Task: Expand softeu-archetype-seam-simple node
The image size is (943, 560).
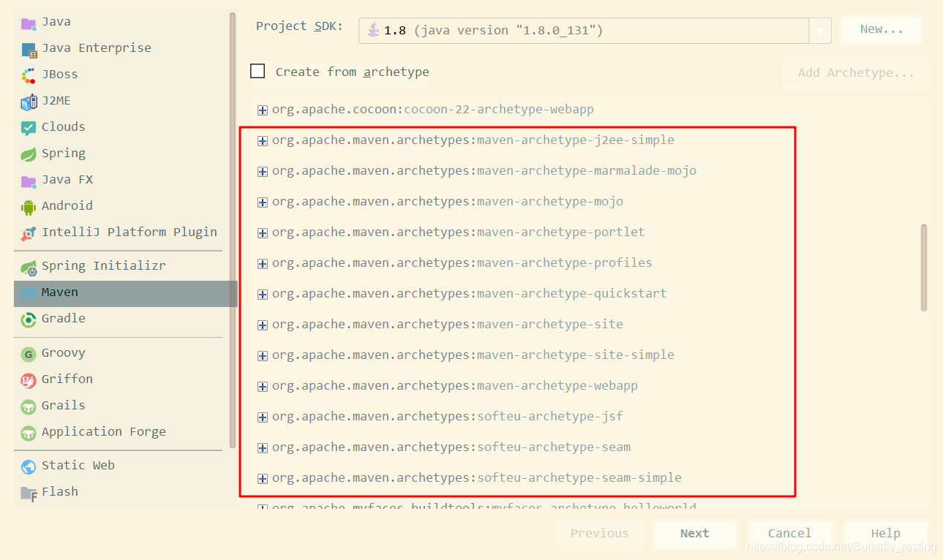Action: [x=263, y=479]
